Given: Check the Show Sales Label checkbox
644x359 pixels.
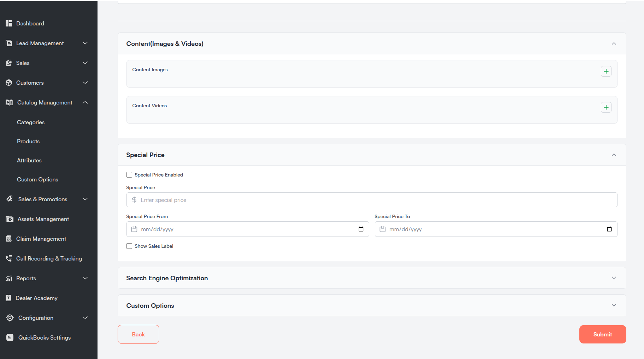Looking at the screenshot, I should click(x=129, y=246).
